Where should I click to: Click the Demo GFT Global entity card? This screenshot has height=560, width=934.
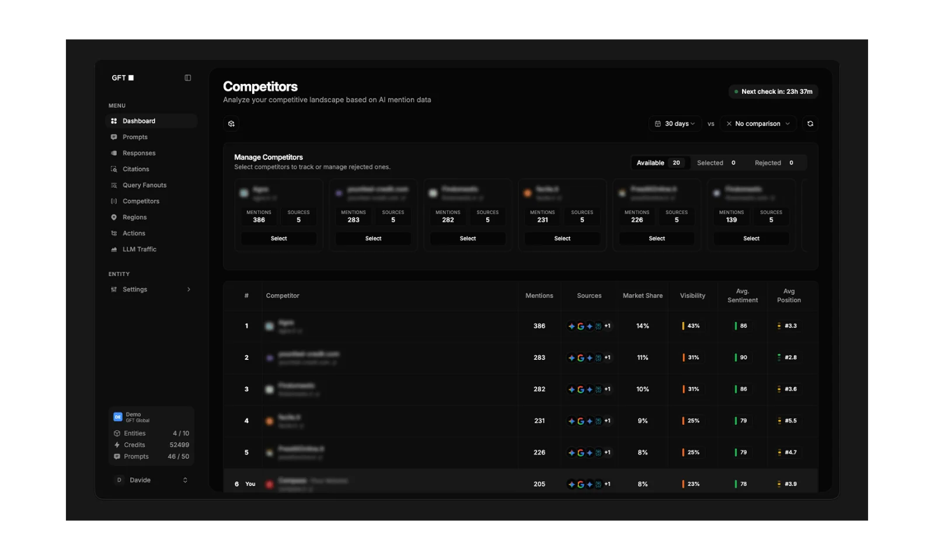151,417
